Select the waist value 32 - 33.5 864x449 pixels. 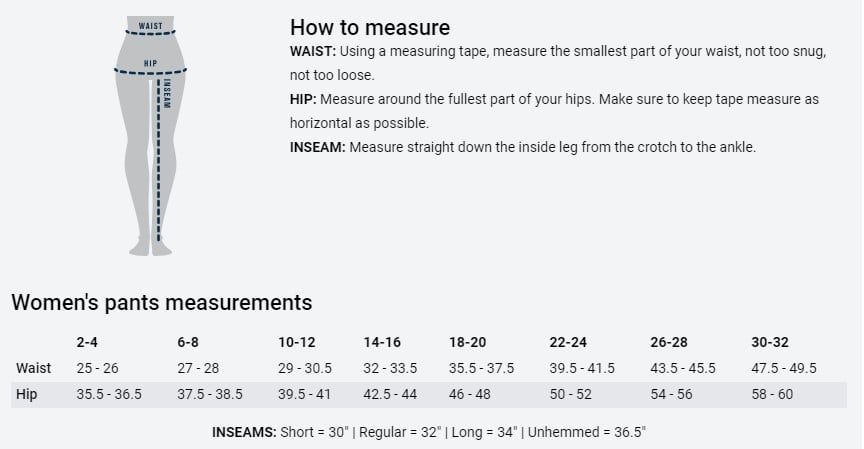click(390, 368)
